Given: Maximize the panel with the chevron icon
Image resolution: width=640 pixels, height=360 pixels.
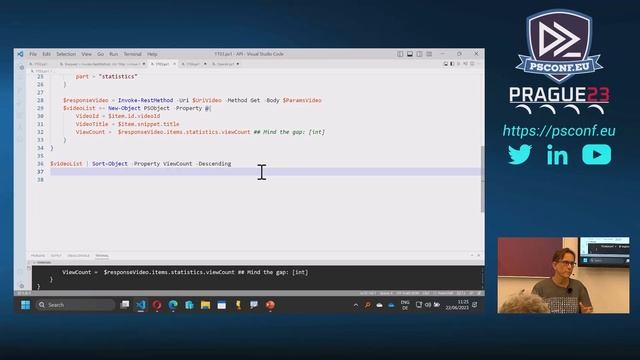Looking at the screenshot, I should [x=472, y=255].
